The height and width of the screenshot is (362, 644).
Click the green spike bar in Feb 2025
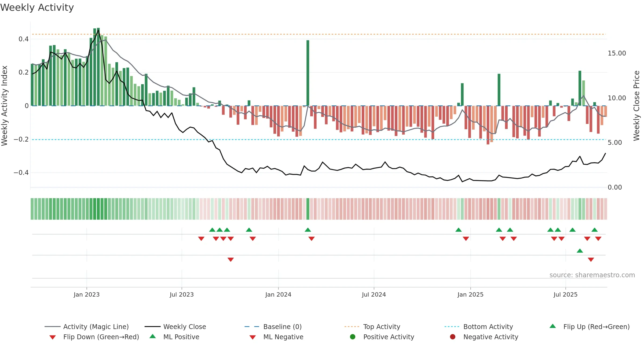point(499,90)
